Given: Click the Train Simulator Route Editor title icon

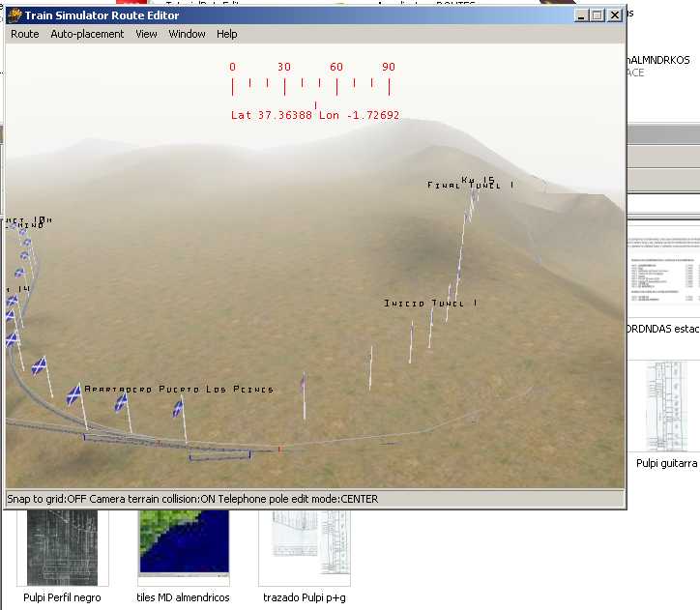Looking at the screenshot, I should coord(15,15).
